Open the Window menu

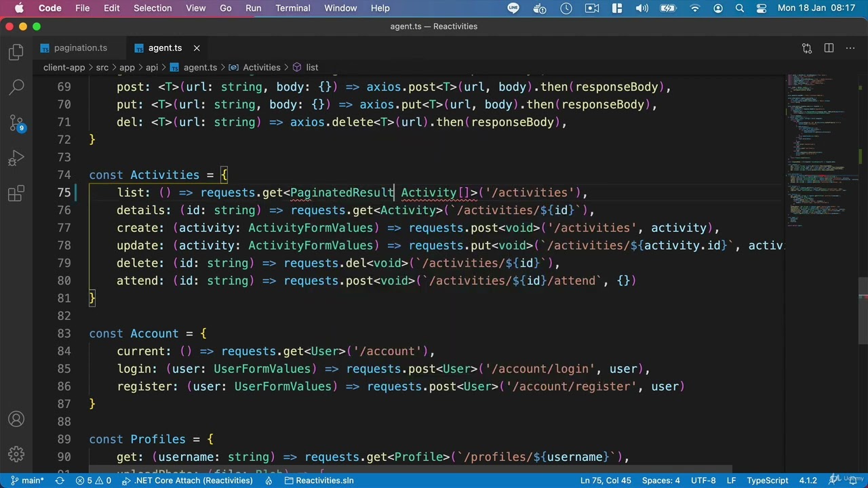coord(340,8)
